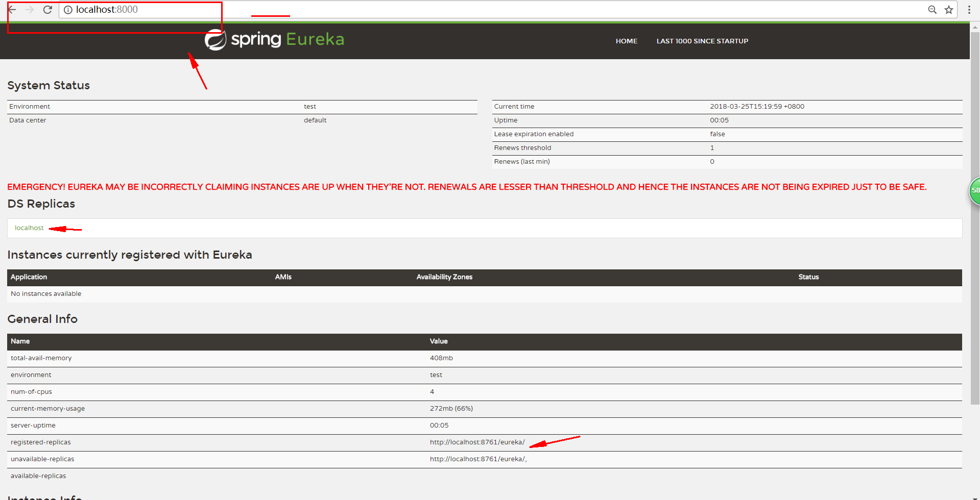This screenshot has height=500, width=980.
Task: Click the Name column header in General Info
Action: click(x=20, y=341)
